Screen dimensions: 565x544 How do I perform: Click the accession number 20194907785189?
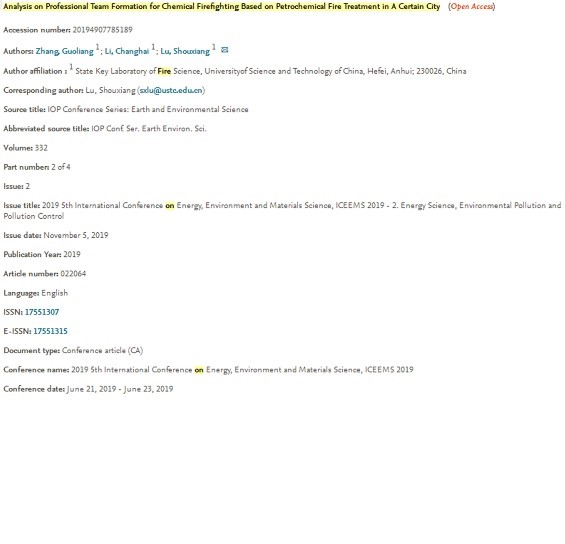(x=102, y=30)
